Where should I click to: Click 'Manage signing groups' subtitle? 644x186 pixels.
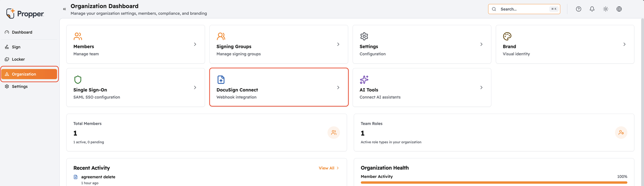[239, 54]
